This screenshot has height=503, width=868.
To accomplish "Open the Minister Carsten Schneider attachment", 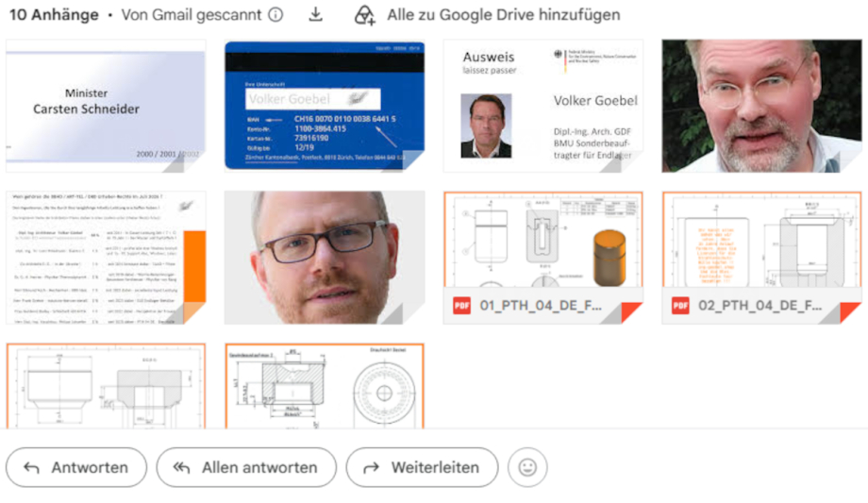I will point(106,106).
